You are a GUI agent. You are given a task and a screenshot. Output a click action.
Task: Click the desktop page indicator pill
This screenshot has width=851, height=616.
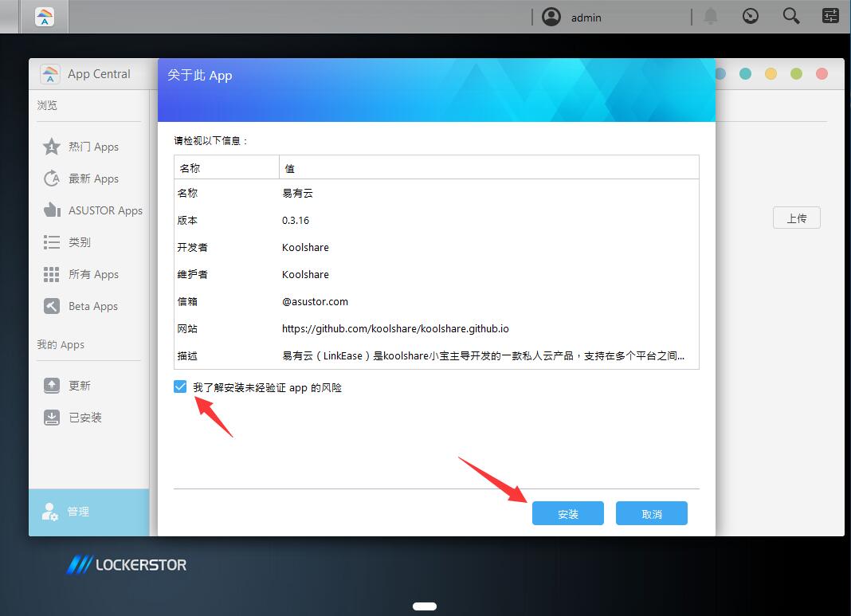[x=425, y=606]
